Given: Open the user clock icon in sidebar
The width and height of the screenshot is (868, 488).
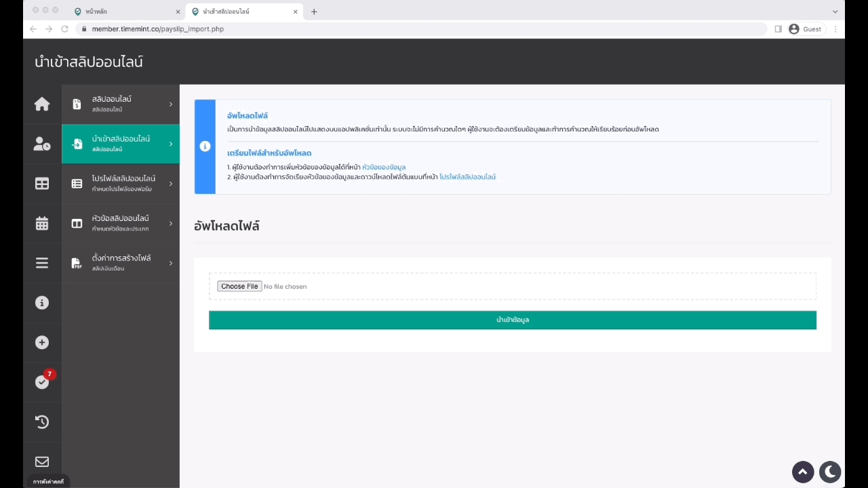Looking at the screenshot, I should (x=42, y=144).
